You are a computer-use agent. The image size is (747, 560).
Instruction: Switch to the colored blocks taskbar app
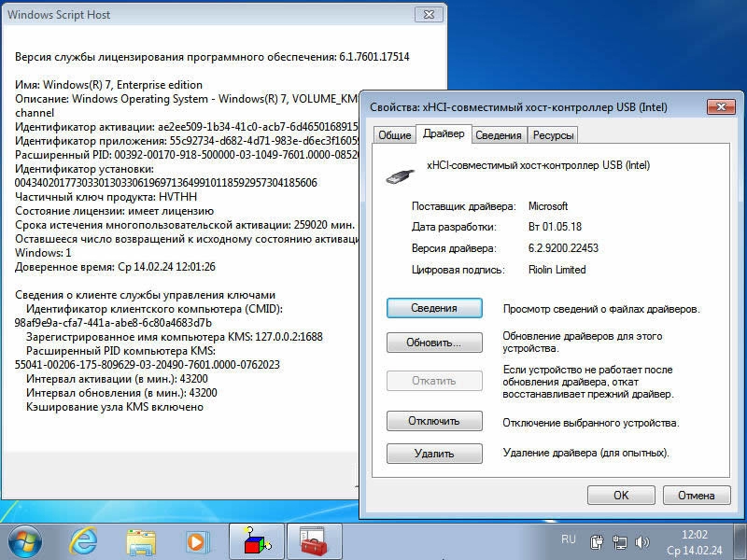[x=255, y=540]
